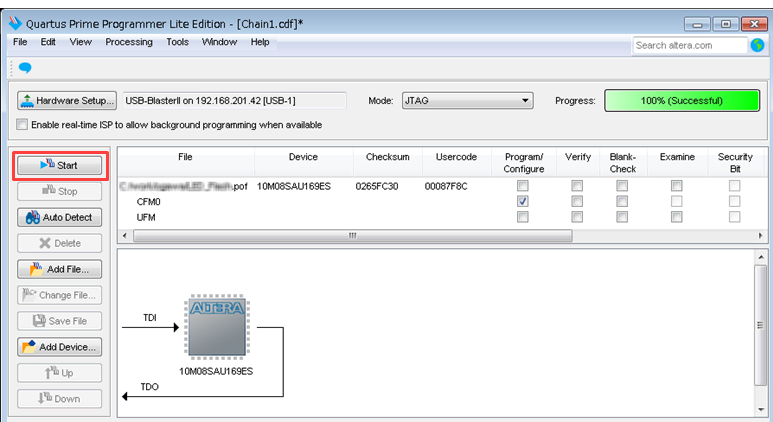This screenshot has height=422, width=773.
Task: Click the Altera chip in chain diagram
Action: tap(217, 327)
